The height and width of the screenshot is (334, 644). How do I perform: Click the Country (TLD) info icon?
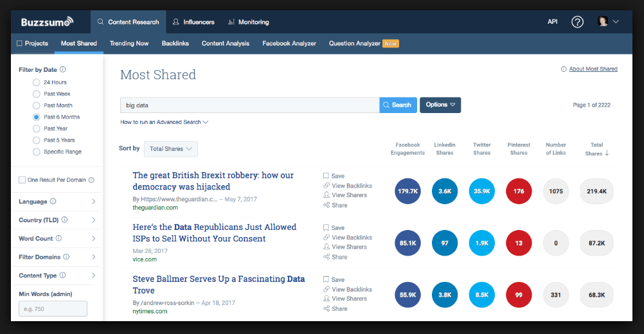coord(64,220)
